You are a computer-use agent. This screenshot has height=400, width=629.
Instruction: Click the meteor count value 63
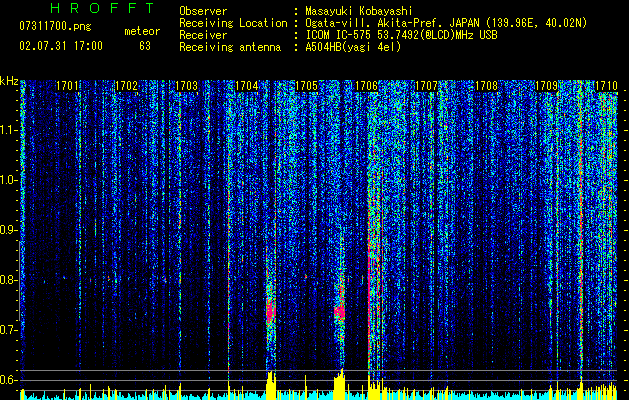[x=145, y=46]
